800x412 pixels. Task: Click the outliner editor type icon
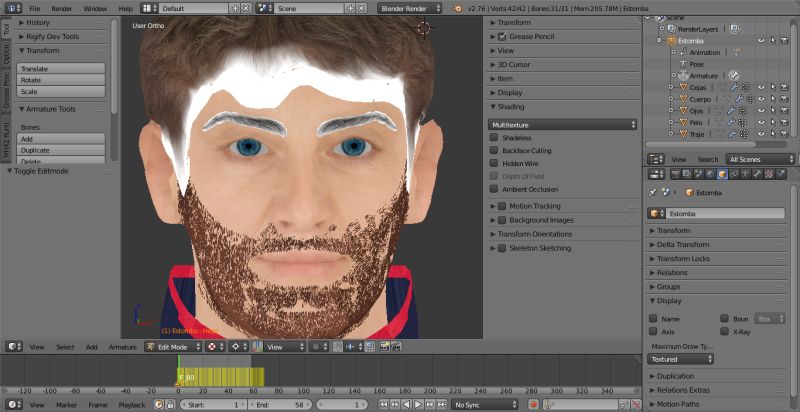(x=656, y=159)
